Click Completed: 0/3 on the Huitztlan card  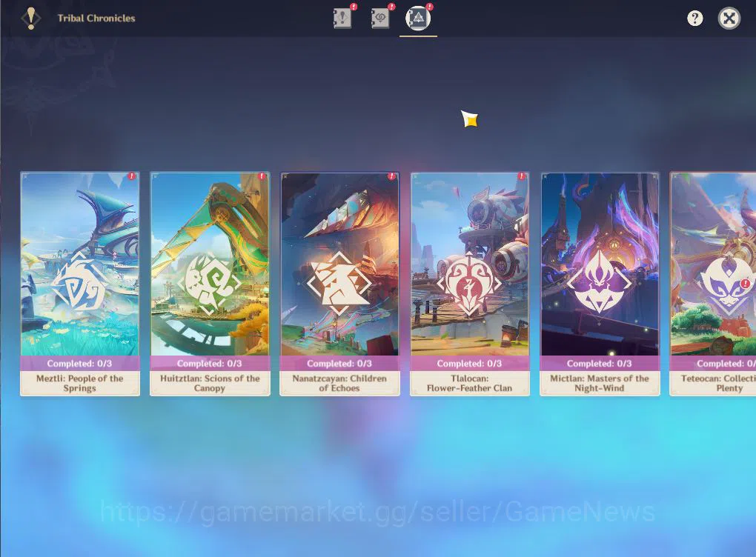click(209, 363)
